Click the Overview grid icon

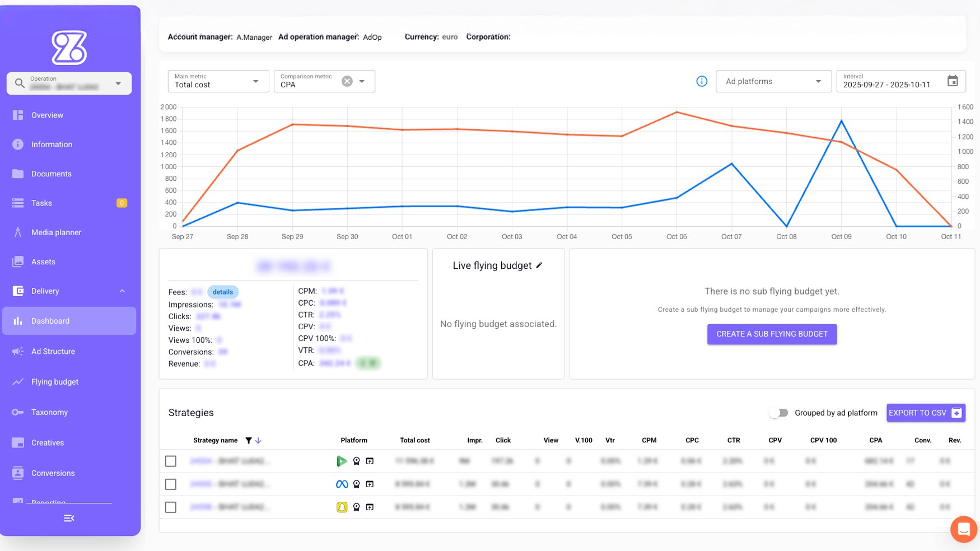pos(18,115)
